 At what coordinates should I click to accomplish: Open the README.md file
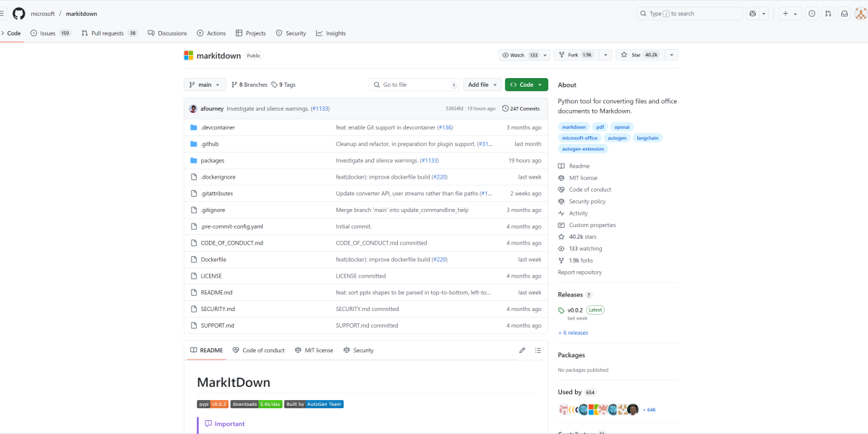coord(217,292)
